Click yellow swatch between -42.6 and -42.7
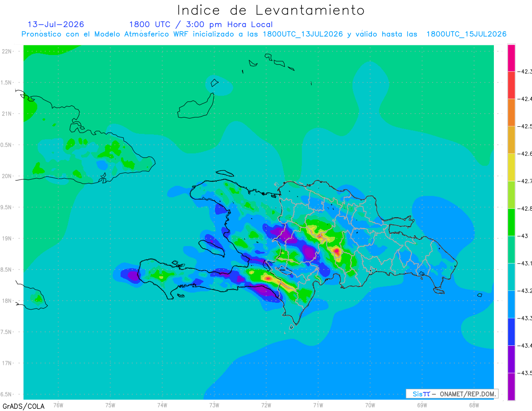The height and width of the screenshot is (411, 532). (511, 167)
